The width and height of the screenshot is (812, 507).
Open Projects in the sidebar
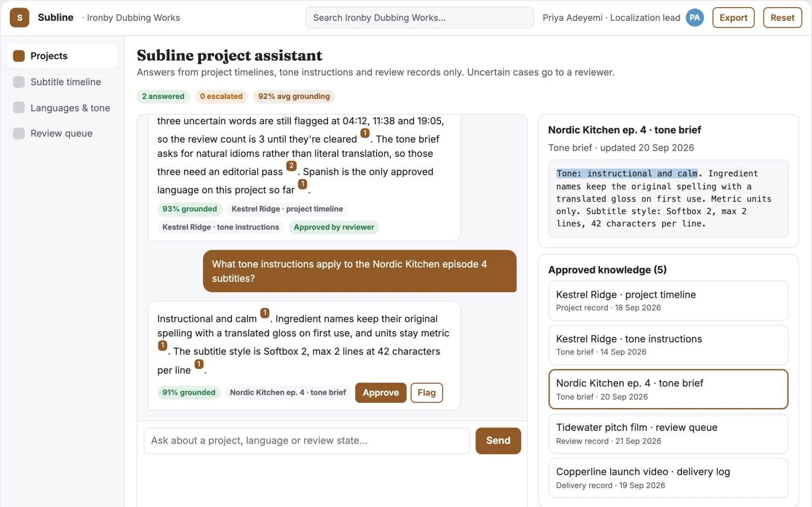coord(62,56)
